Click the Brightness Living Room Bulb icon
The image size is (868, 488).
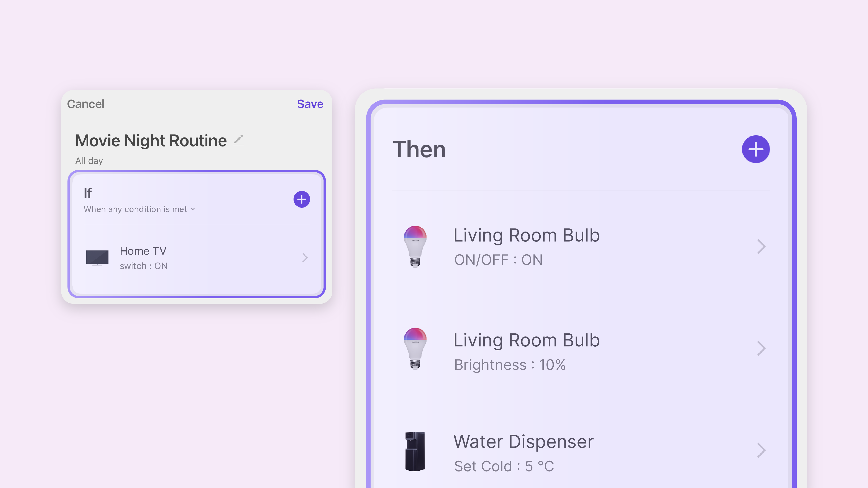(x=415, y=349)
